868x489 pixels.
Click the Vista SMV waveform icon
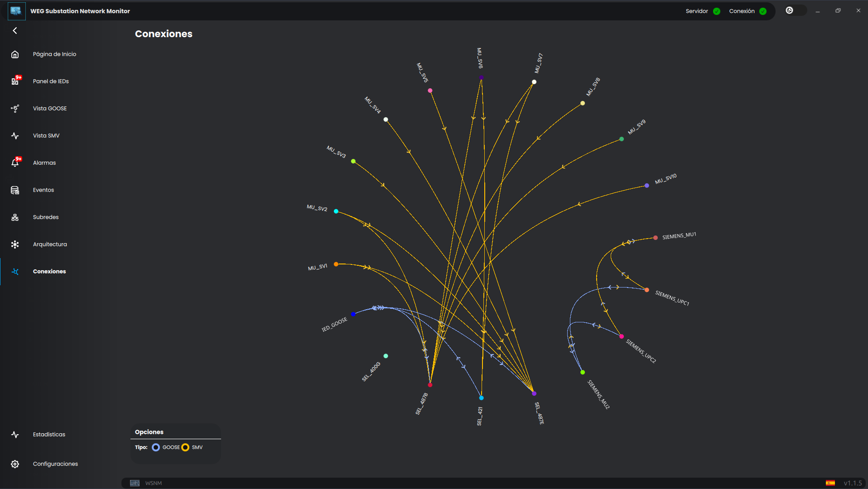tap(15, 136)
